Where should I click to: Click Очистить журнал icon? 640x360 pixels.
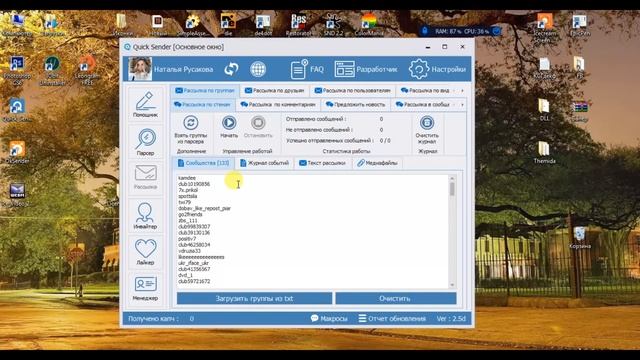coord(427,130)
